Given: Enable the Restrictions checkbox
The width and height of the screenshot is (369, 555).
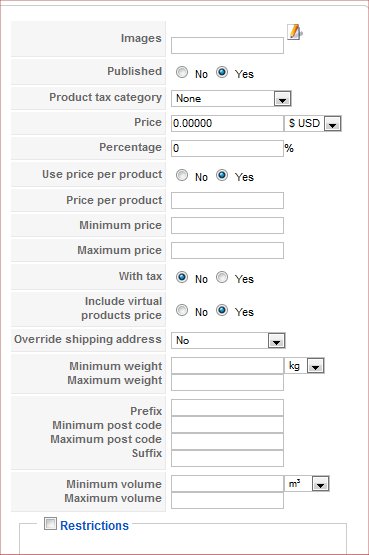Looking at the screenshot, I should pos(50,523).
